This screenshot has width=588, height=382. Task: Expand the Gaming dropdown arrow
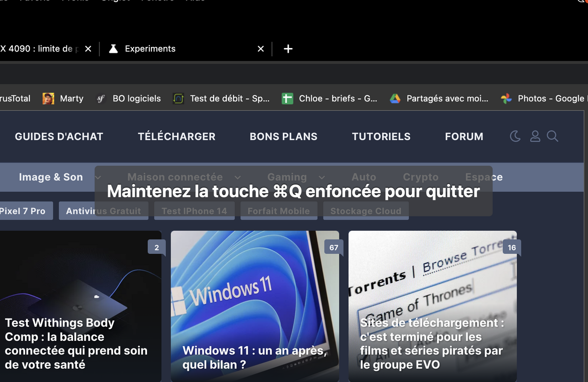[322, 177]
